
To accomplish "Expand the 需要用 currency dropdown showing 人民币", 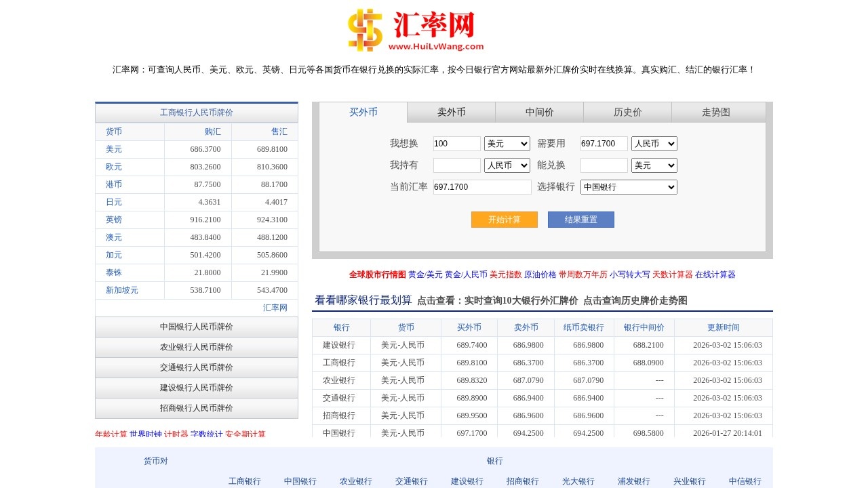I will tap(654, 143).
